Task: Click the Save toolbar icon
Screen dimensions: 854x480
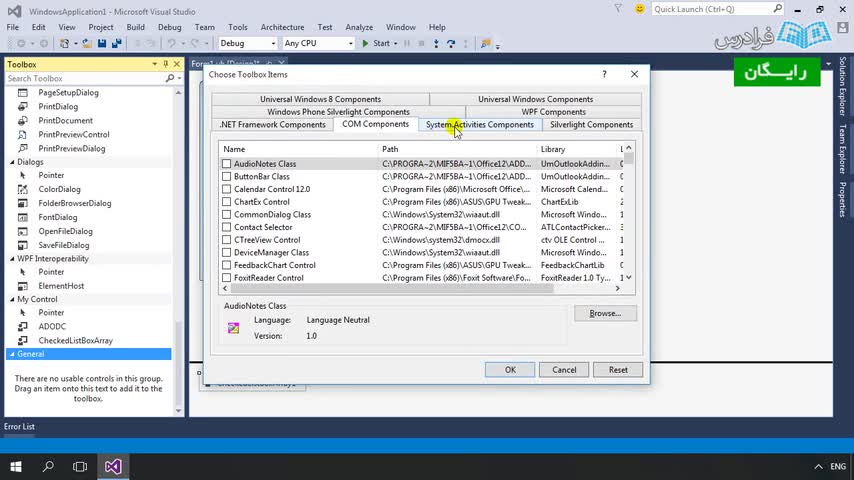Action: [102, 43]
